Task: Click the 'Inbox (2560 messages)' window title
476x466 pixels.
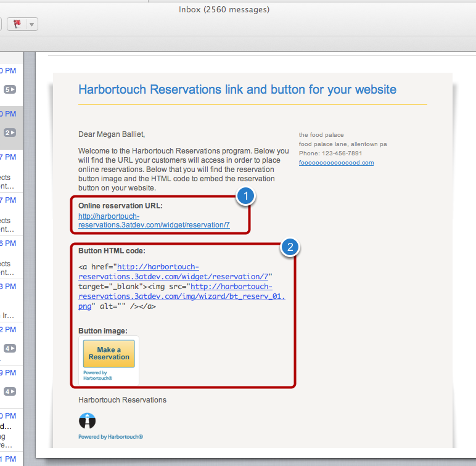Action: (x=224, y=9)
